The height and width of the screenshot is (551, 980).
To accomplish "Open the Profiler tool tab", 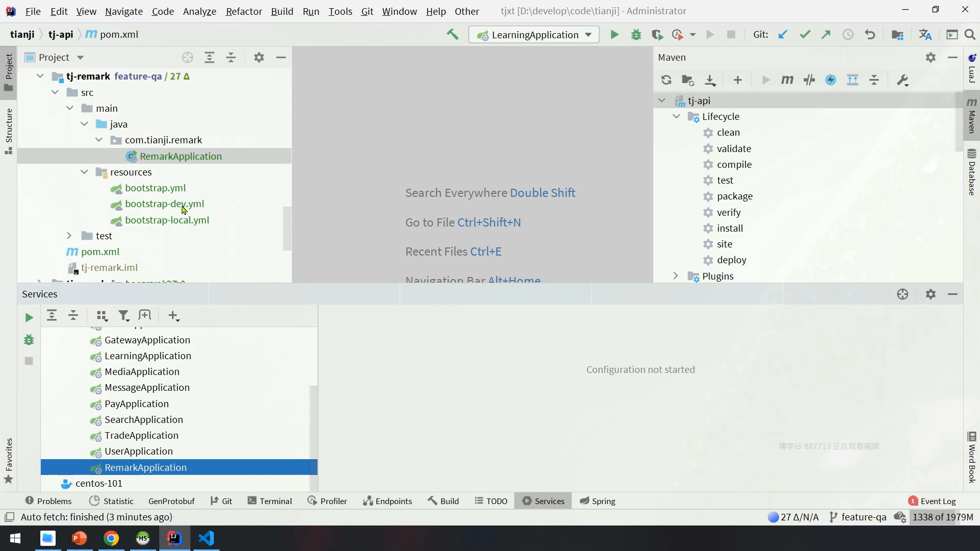I will (x=327, y=501).
